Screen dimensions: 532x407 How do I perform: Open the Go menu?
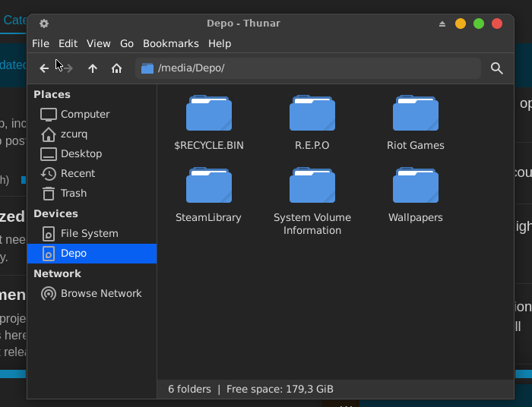(x=127, y=44)
